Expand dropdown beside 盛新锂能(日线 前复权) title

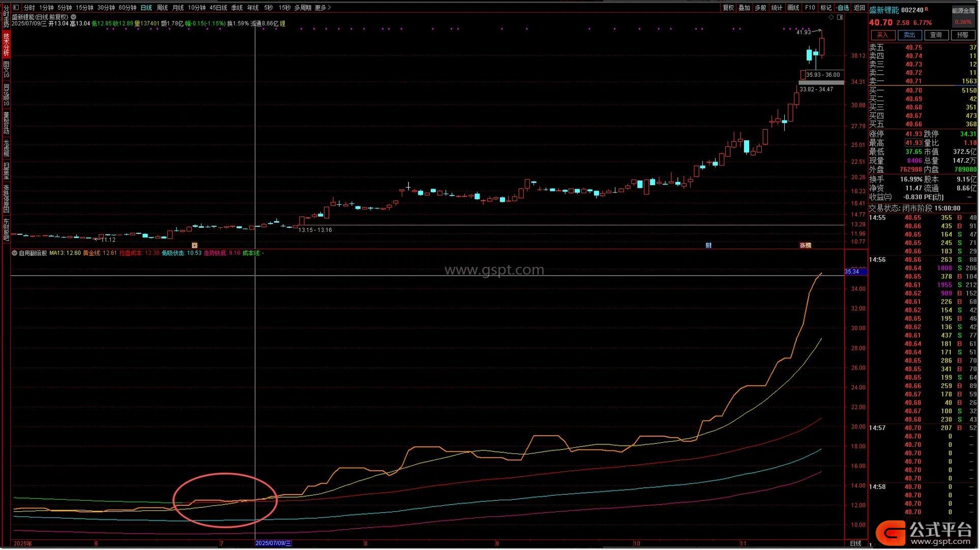(x=74, y=17)
